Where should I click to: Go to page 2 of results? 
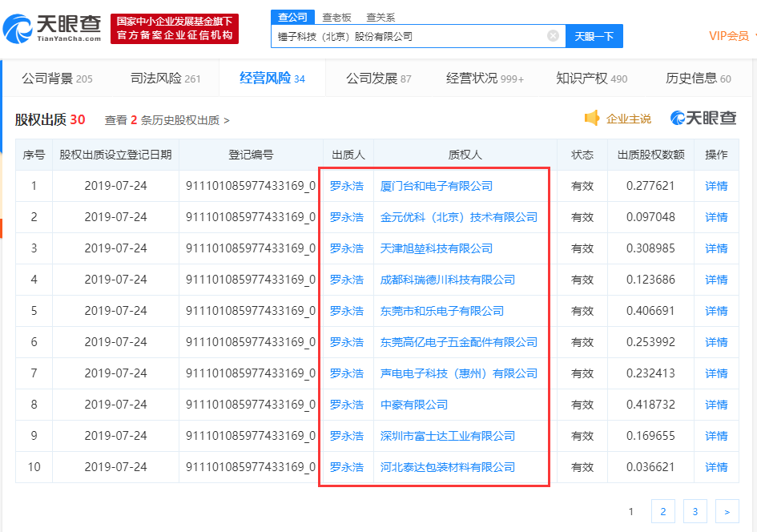coord(662,511)
